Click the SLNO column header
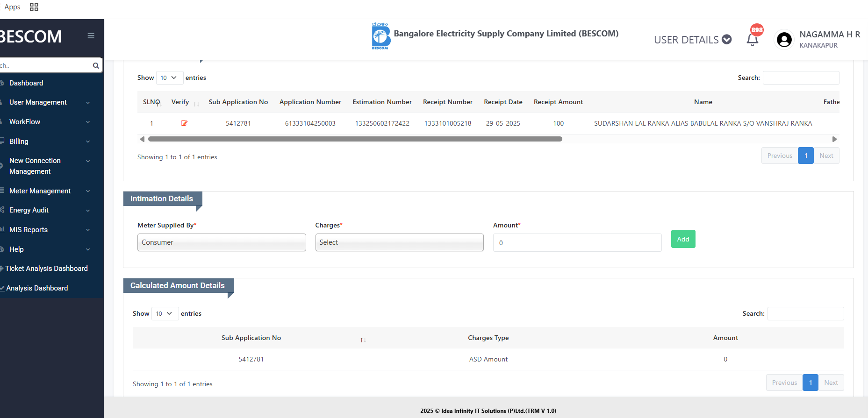This screenshot has width=868, height=418. pyautogui.click(x=151, y=102)
